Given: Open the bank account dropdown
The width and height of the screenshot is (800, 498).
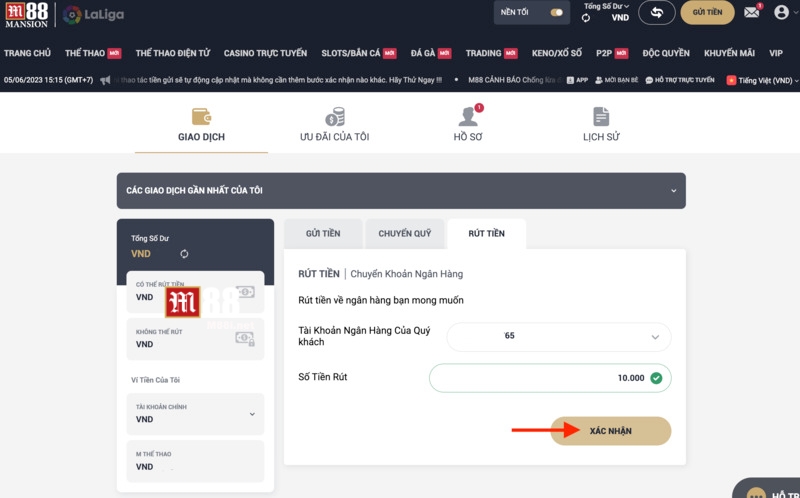Looking at the screenshot, I should click(558, 337).
